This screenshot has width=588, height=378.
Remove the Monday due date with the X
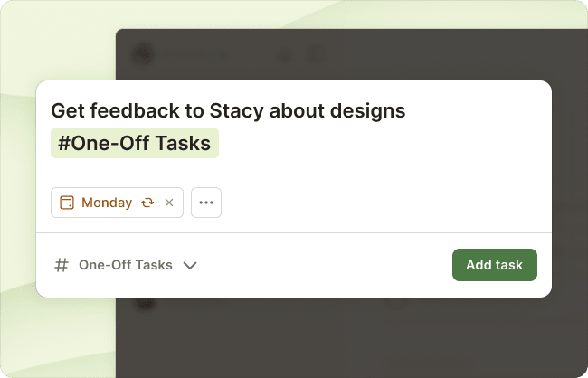point(169,203)
